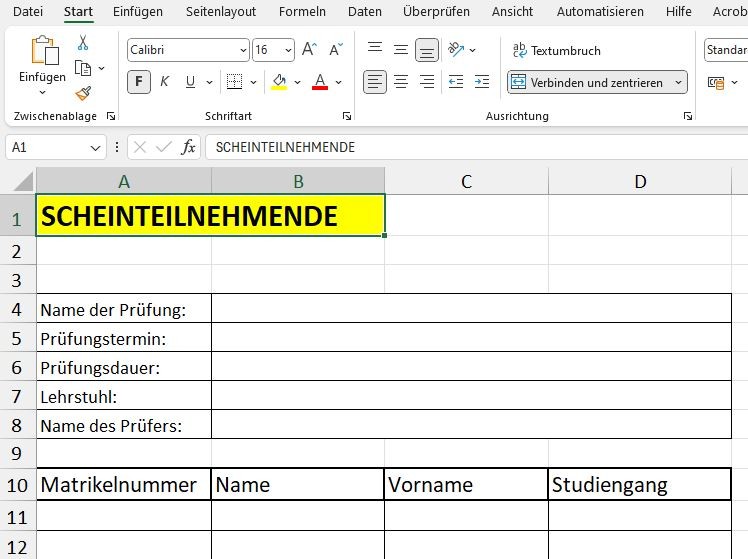Select the Matrikelnummer header cell

tap(123, 486)
